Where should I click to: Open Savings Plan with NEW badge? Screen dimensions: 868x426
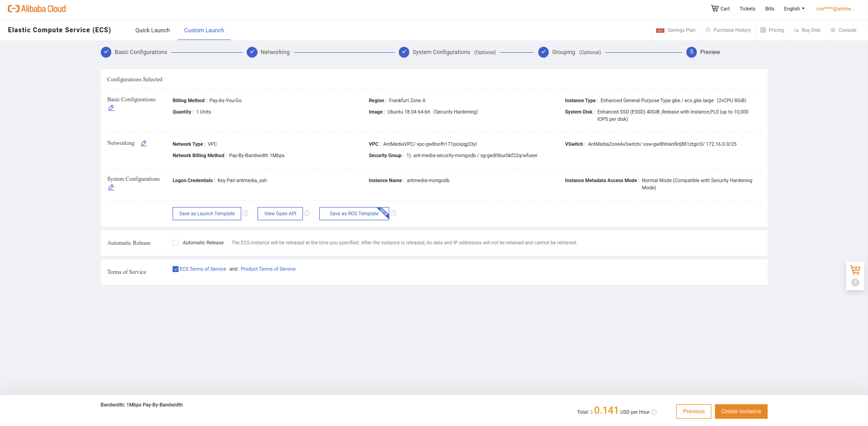pyautogui.click(x=676, y=30)
